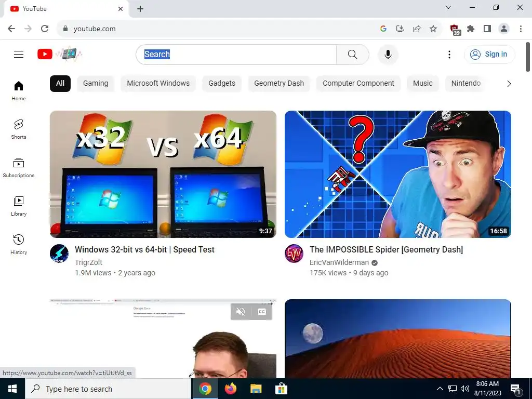Open the notification center icon
The width and height of the screenshot is (532, 399).
[516, 389]
